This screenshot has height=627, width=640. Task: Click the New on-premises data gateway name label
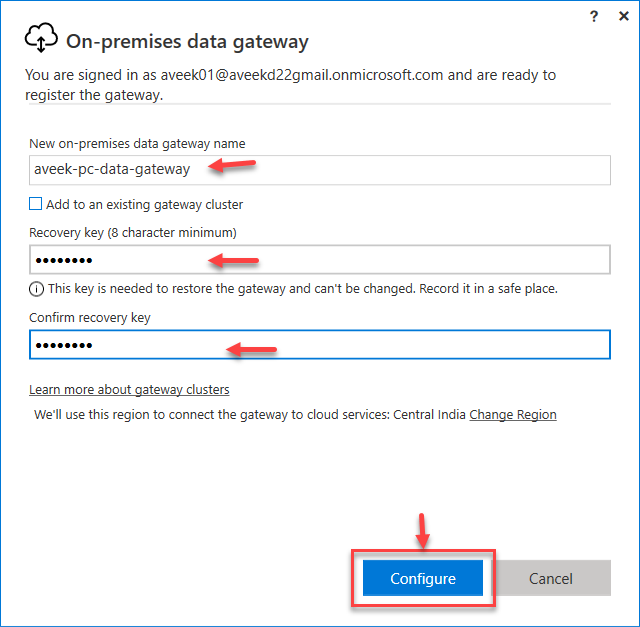pos(137,144)
